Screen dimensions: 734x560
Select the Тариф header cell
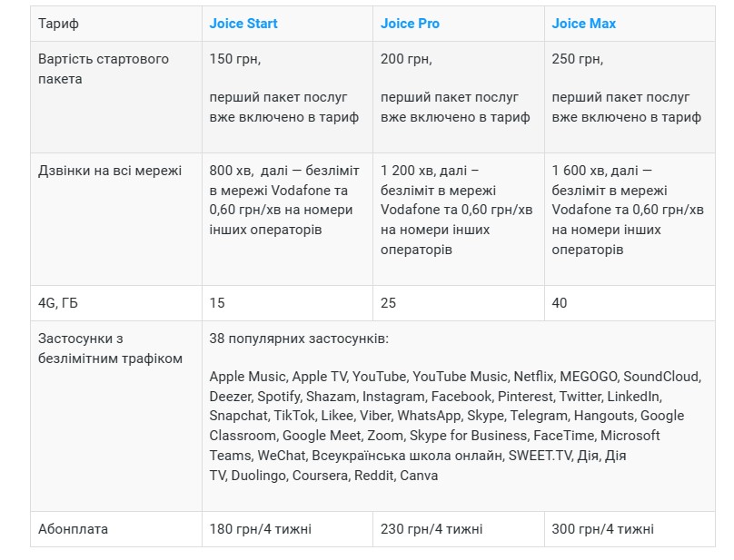tap(116, 24)
